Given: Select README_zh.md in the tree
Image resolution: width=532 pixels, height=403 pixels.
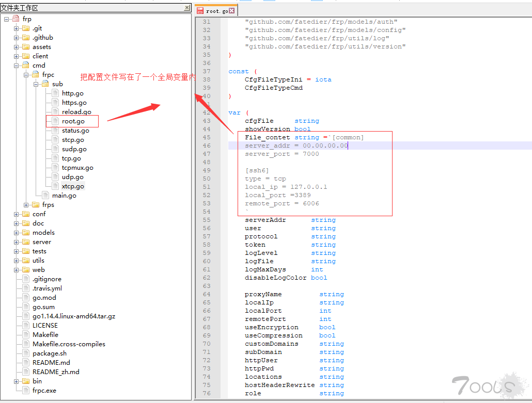Looking at the screenshot, I should pyautogui.click(x=56, y=372).
